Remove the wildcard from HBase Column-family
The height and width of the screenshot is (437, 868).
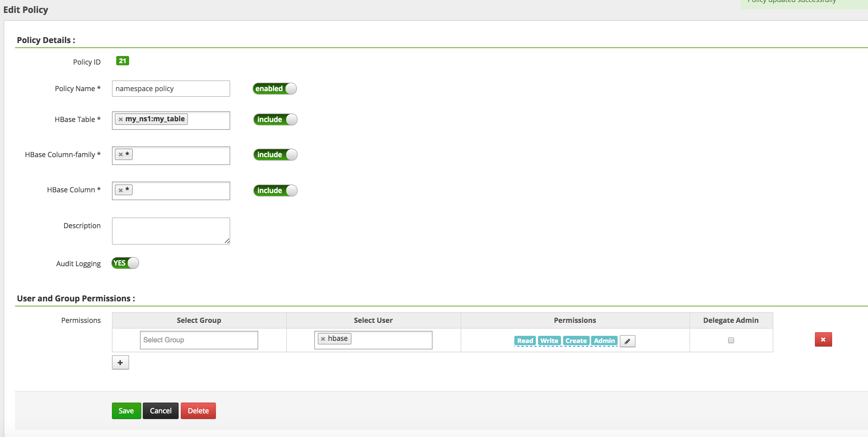click(x=121, y=154)
